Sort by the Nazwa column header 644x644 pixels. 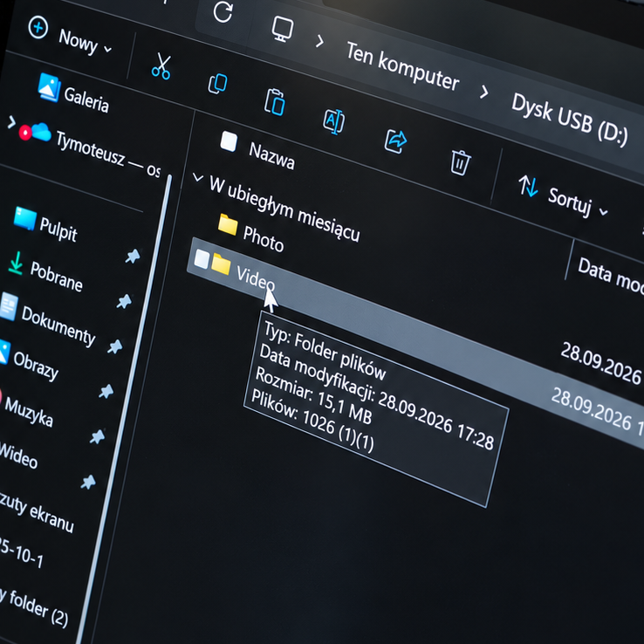(x=272, y=156)
